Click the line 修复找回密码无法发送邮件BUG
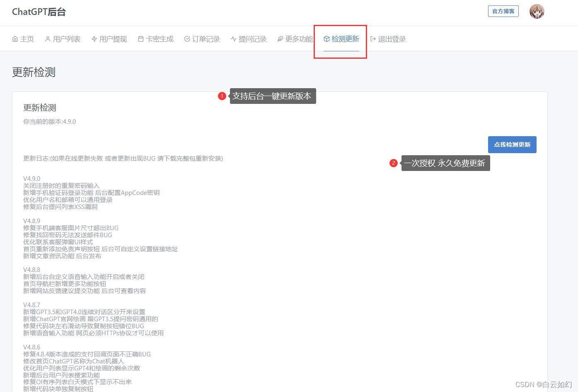 point(68,235)
